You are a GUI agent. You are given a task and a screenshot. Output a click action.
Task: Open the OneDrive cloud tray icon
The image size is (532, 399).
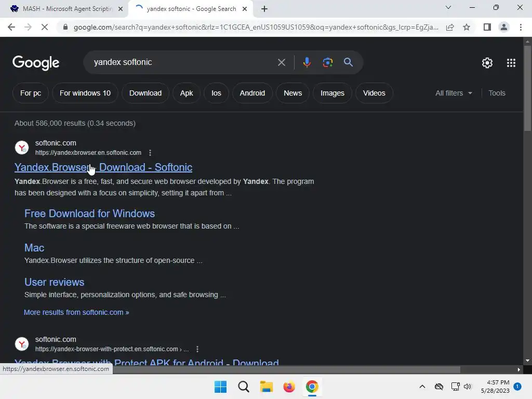(438, 387)
